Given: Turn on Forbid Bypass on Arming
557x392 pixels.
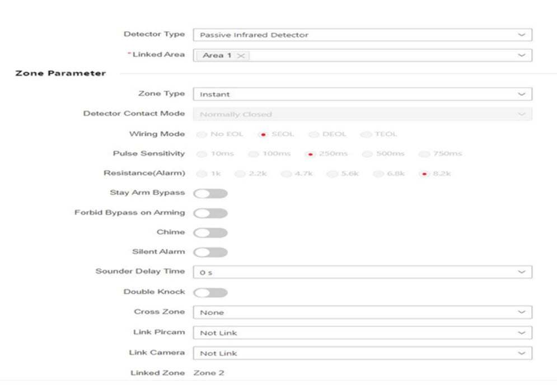Looking at the screenshot, I should click(210, 213).
